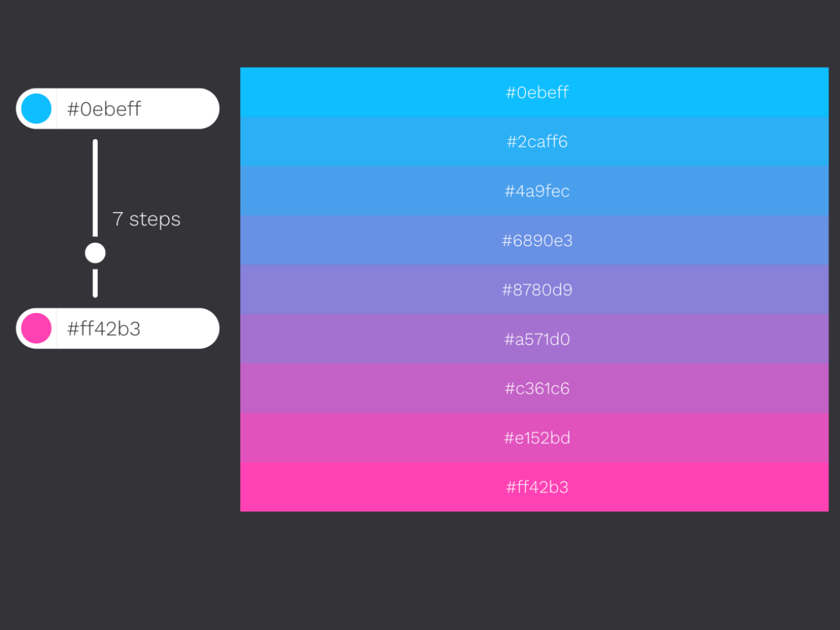
Task: Select the #2caff6 color band
Action: click(x=534, y=142)
